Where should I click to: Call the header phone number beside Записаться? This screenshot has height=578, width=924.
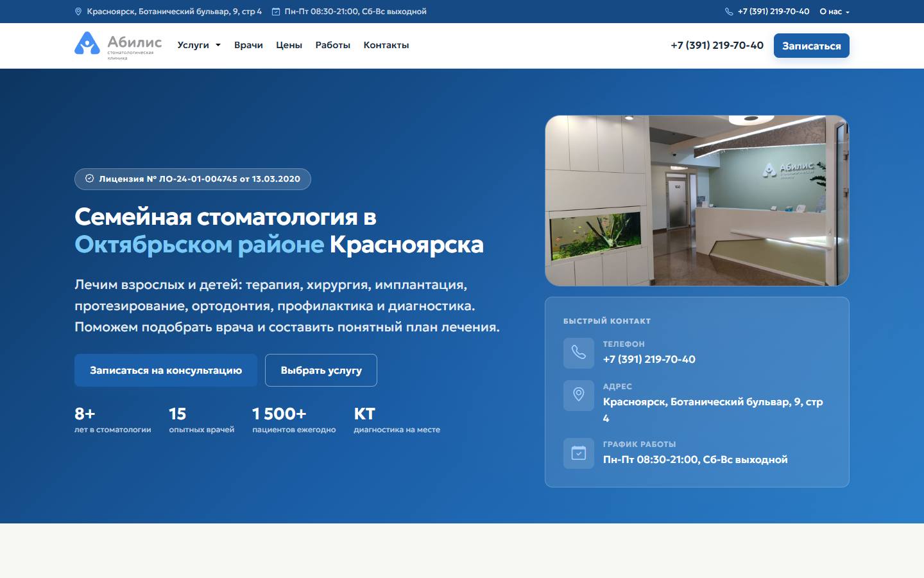click(717, 45)
